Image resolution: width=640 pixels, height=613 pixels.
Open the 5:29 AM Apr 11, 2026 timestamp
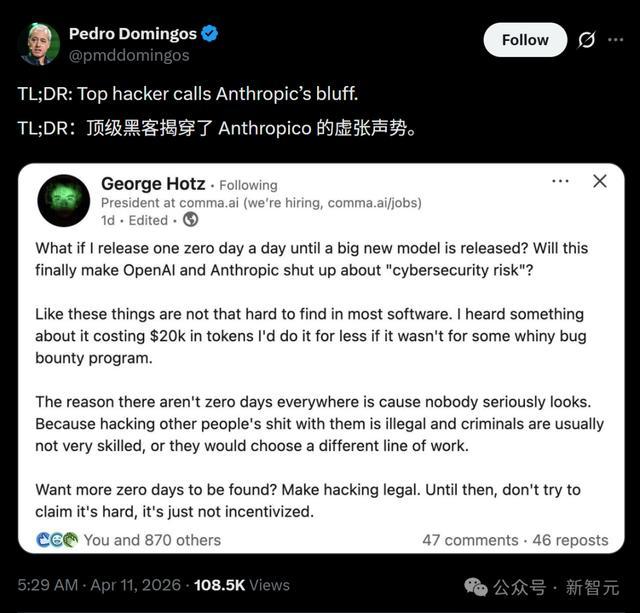tap(99, 585)
